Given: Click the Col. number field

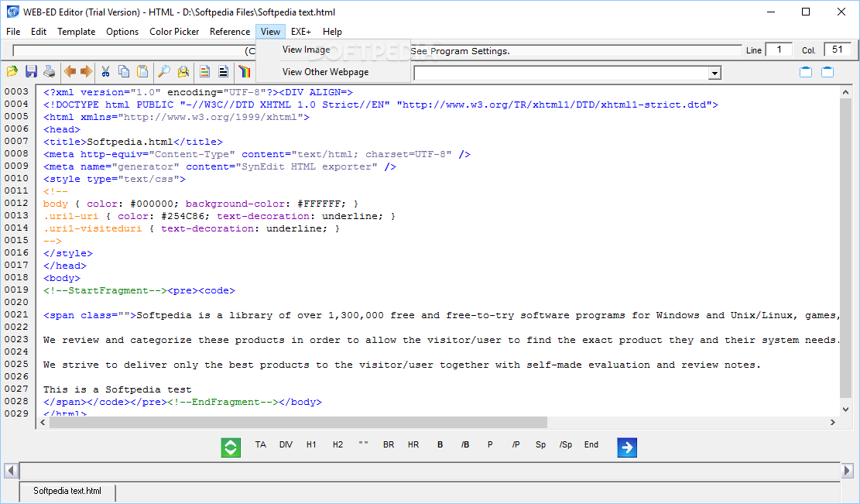Looking at the screenshot, I should point(837,50).
